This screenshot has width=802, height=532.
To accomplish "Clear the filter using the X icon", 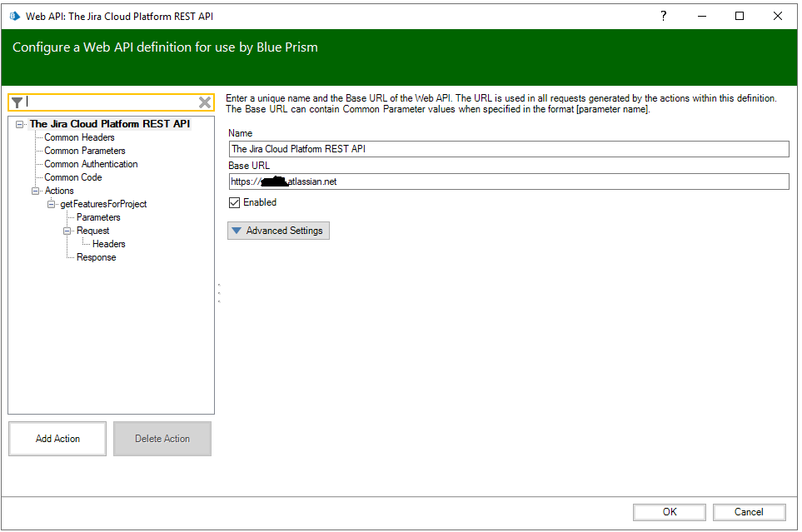I will point(204,102).
